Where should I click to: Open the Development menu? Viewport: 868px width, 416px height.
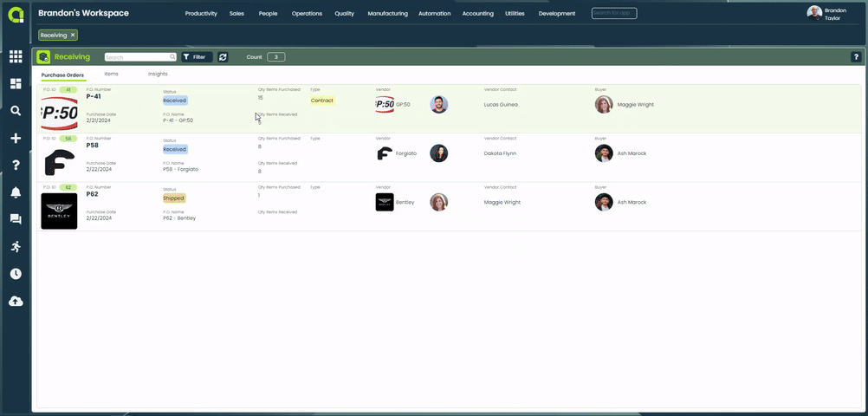[x=557, y=13]
